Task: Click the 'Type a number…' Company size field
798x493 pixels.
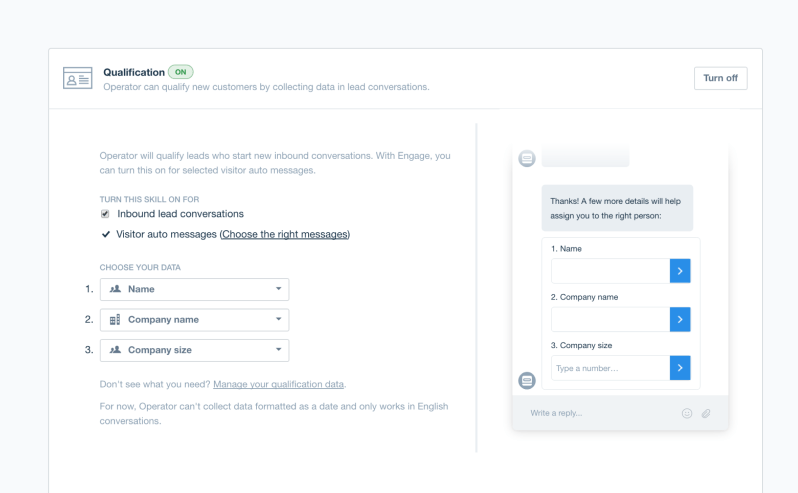Action: tap(610, 368)
